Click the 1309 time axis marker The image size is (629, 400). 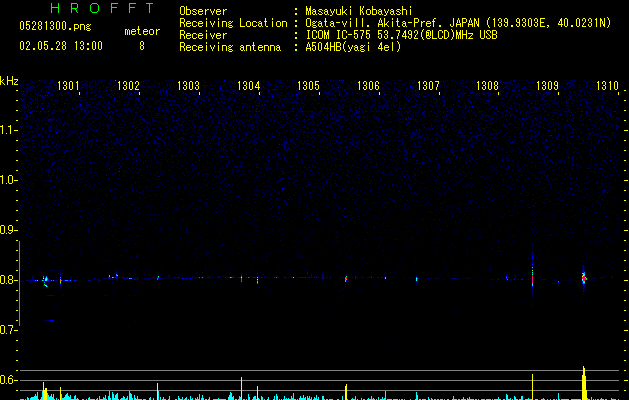[x=548, y=86]
